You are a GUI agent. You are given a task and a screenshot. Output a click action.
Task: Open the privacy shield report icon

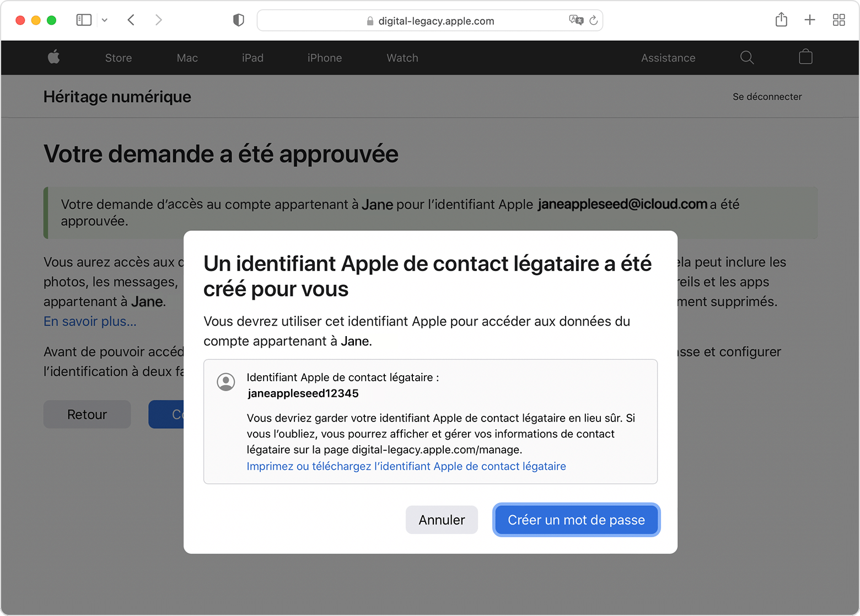[x=239, y=20]
